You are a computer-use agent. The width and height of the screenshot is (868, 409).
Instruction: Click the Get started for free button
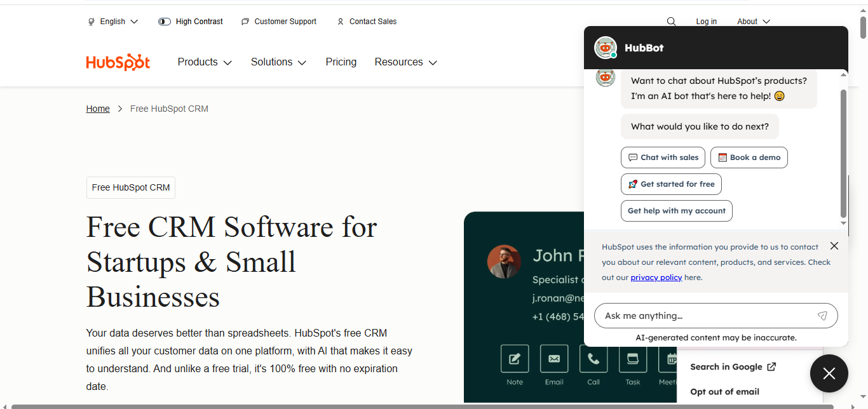click(x=671, y=184)
